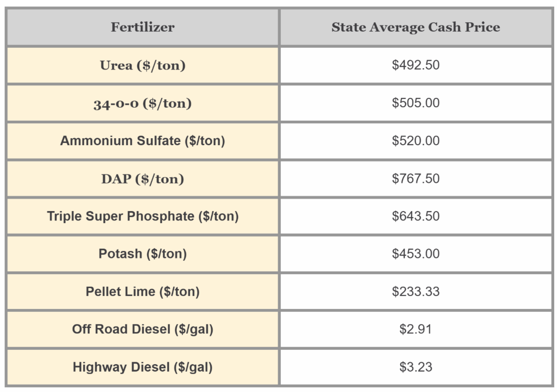Select the Potash ($/ton) label cell
This screenshot has height=392, width=557.
pyautogui.click(x=142, y=254)
